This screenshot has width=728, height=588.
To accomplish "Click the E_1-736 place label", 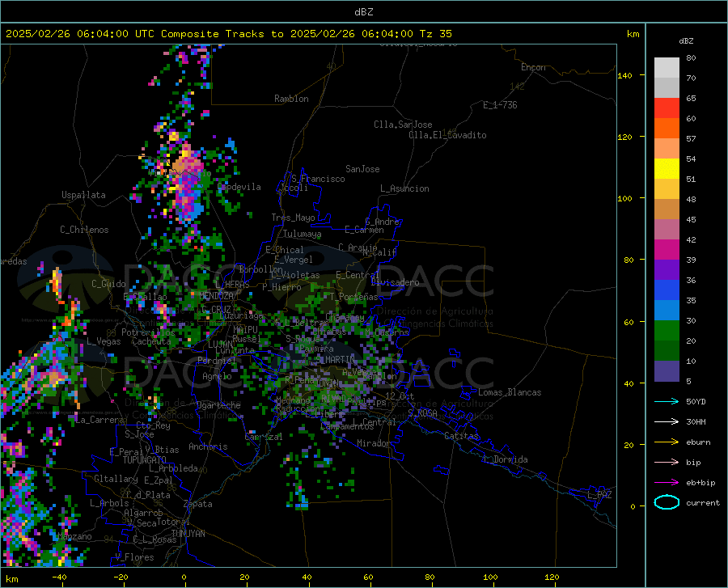I will [x=500, y=105].
